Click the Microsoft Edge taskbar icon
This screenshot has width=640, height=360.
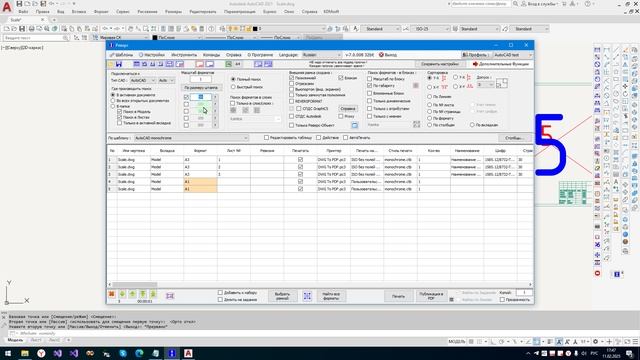[x=139, y=353]
